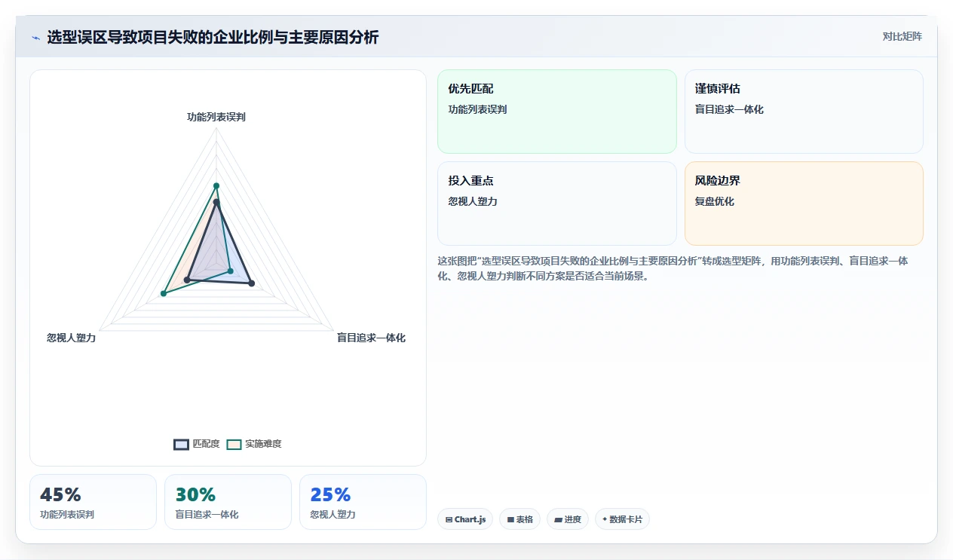The width and height of the screenshot is (953, 560).
Task: Click the 匹配度 legend color box
Action: click(181, 444)
